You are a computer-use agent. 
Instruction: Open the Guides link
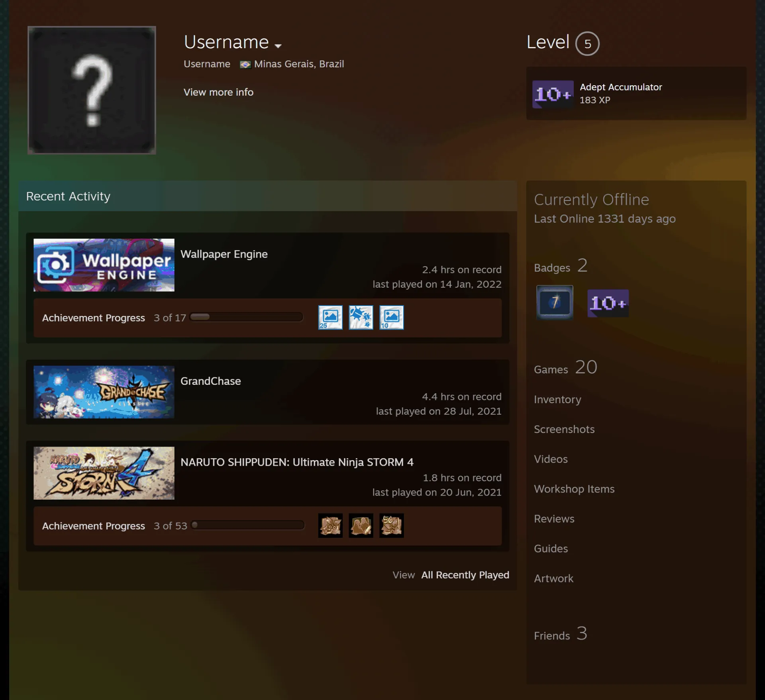(x=551, y=549)
